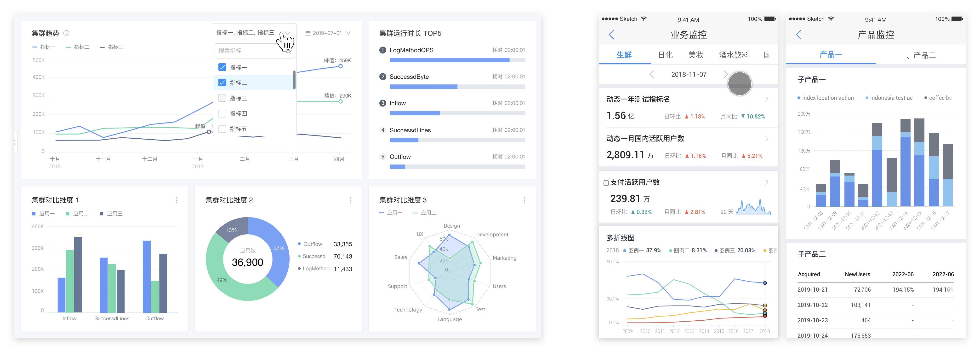Go to the previous date before 2018-11-07
The image size is (980, 353).
click(652, 75)
